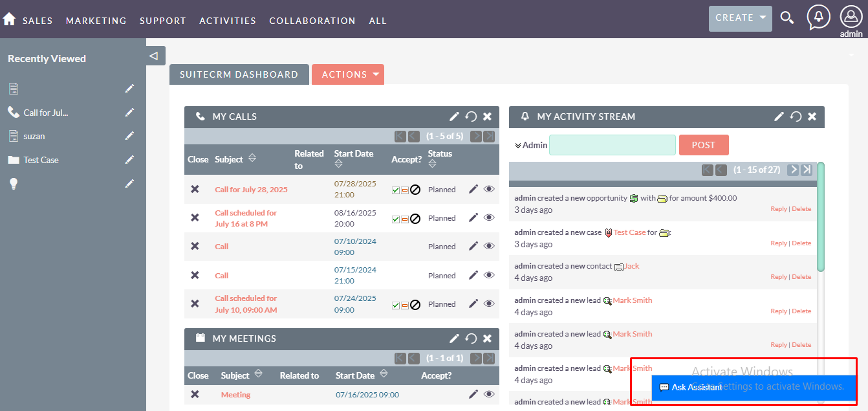Click the admin user profile icon
The height and width of the screenshot is (411, 868).
pos(851,17)
